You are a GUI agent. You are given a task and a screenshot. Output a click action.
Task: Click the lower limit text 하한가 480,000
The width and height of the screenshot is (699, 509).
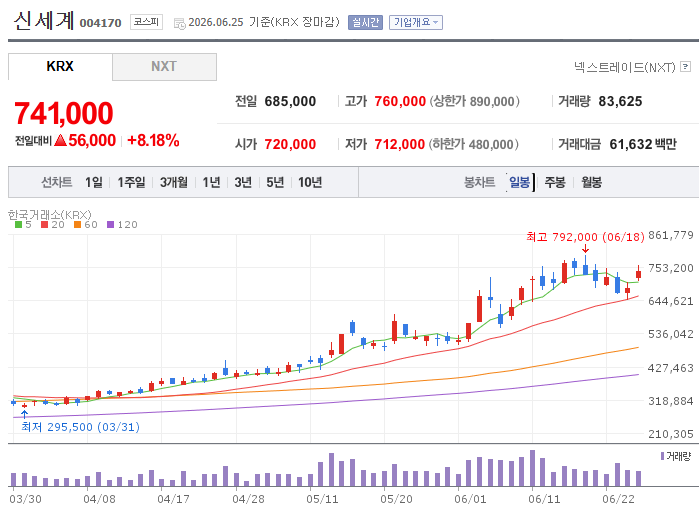(473, 144)
